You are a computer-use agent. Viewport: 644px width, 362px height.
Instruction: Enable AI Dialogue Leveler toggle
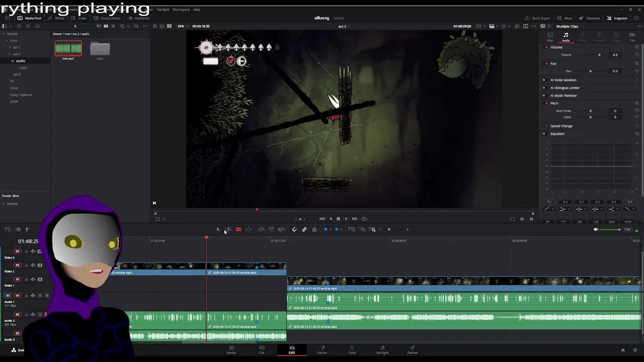click(x=544, y=87)
